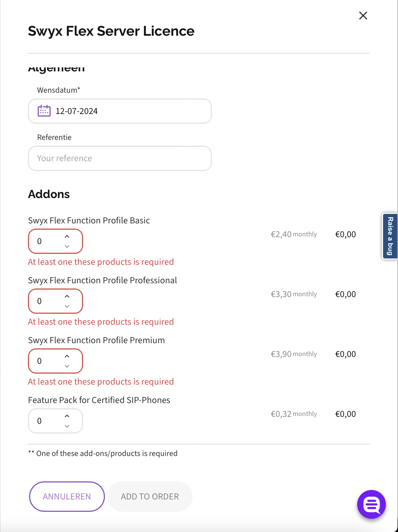Increase Function Profile Professional quantity
This screenshot has height=532, width=398.
click(67, 296)
